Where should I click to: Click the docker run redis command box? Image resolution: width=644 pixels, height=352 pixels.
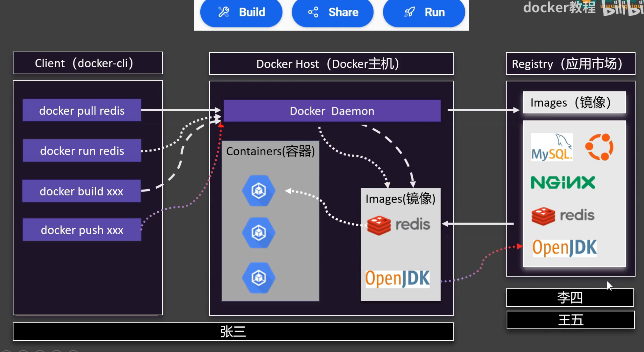(x=82, y=151)
